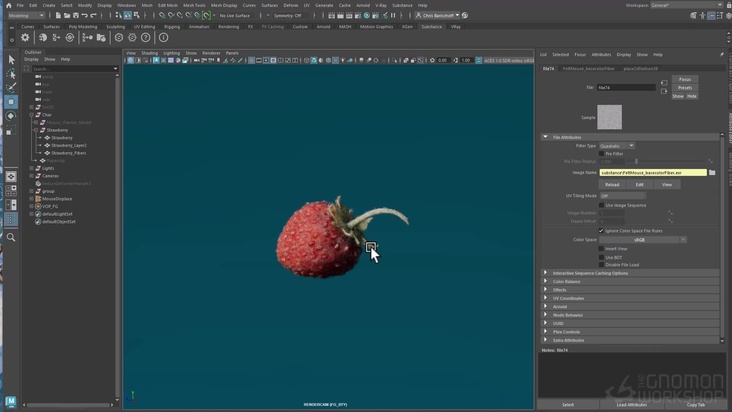This screenshot has width=732, height=412.
Task: Click the Presets button
Action: coord(685,88)
